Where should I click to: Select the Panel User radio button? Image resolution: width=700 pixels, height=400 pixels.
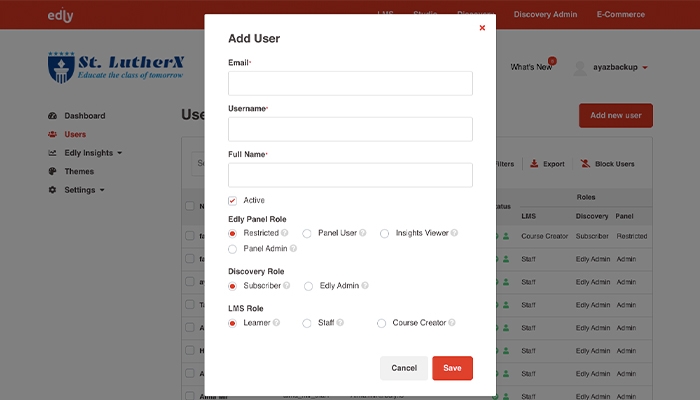(307, 233)
